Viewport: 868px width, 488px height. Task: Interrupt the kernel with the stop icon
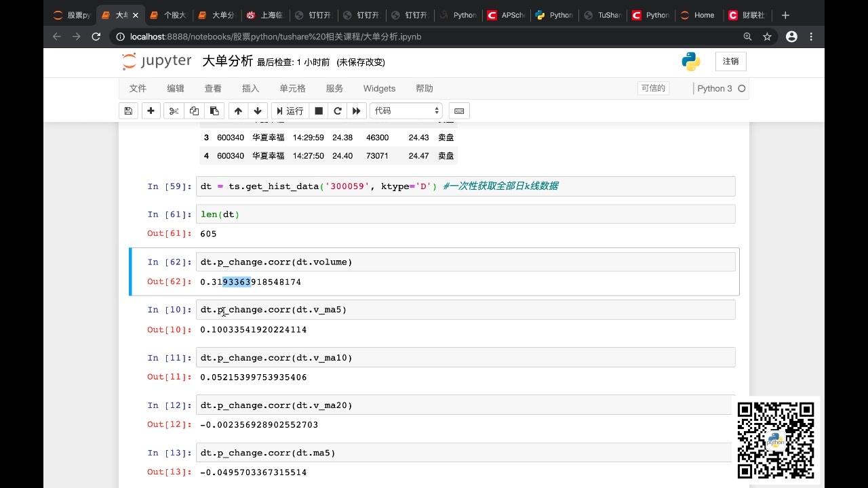(x=318, y=110)
